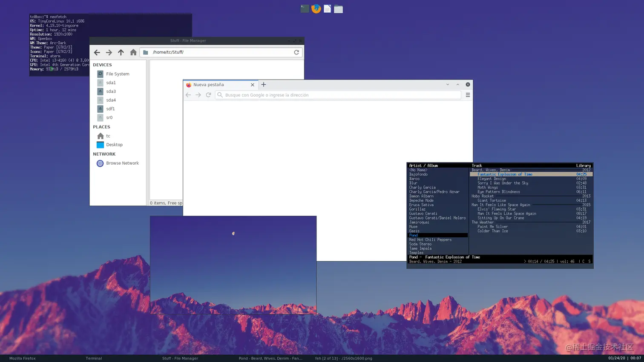The height and width of the screenshot is (362, 644).
Task: Select artist Charly Garcia/Pedro Aznar
Action: tap(434, 192)
